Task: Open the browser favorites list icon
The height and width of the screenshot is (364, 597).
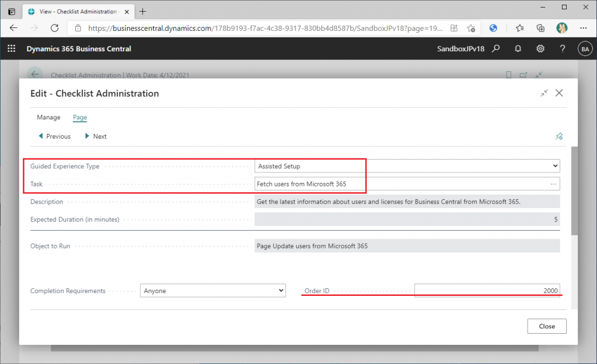Action: pyautogui.click(x=519, y=28)
